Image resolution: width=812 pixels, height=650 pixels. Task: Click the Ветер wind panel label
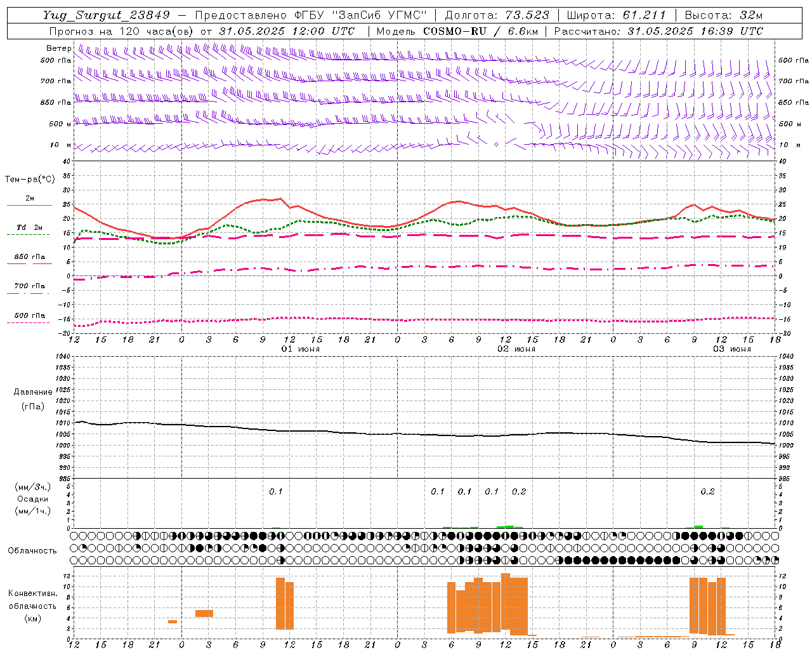58,48
